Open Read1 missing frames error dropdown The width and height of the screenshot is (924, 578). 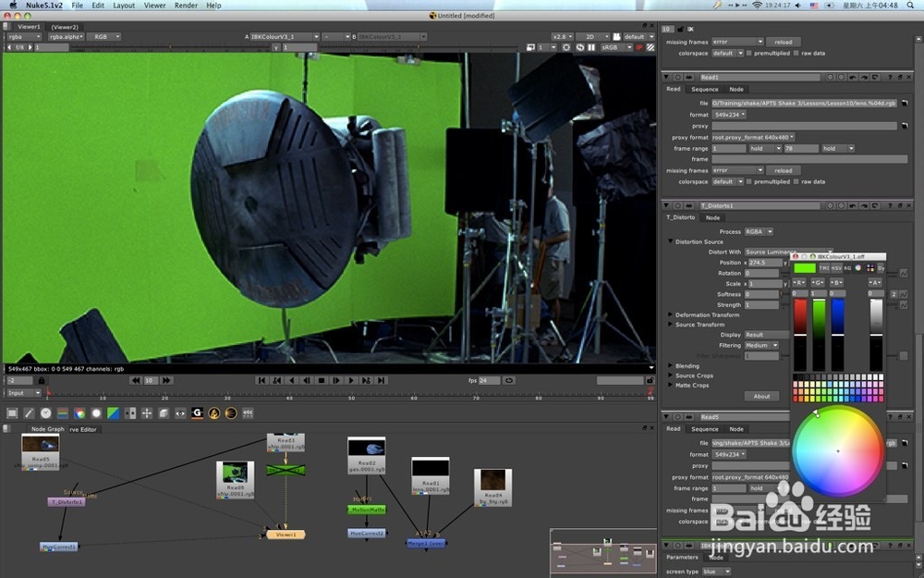(737, 170)
